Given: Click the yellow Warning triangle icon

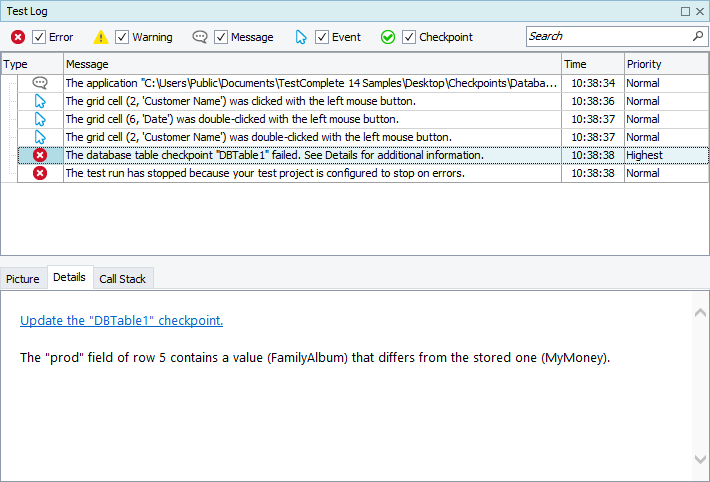Looking at the screenshot, I should (x=101, y=37).
